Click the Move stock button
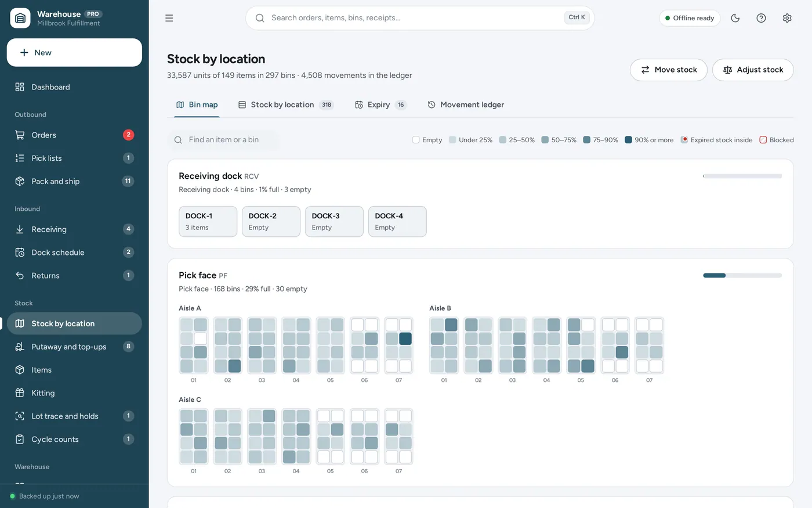 point(669,70)
